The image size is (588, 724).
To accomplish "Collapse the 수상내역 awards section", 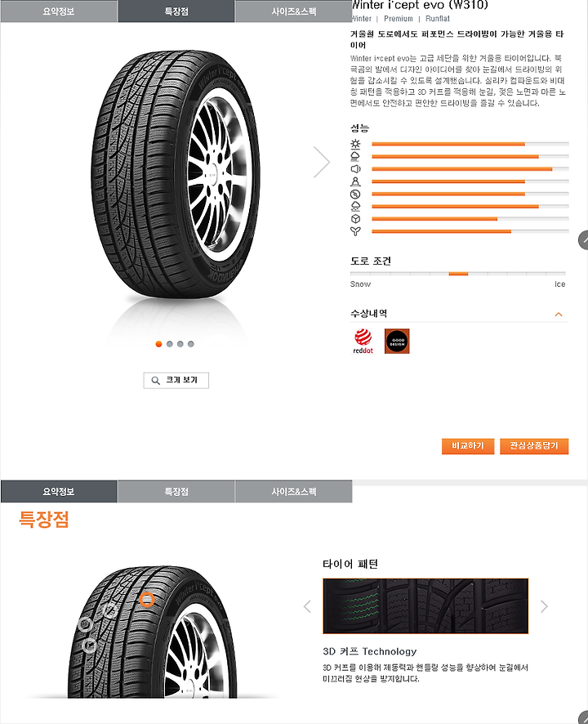I will (559, 315).
